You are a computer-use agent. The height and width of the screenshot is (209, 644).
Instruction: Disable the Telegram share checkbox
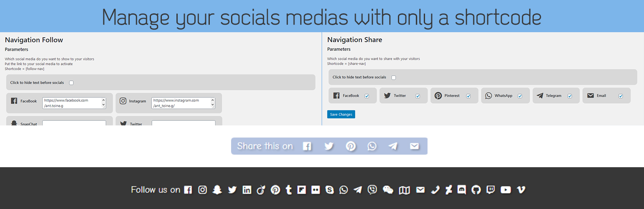pos(570,96)
